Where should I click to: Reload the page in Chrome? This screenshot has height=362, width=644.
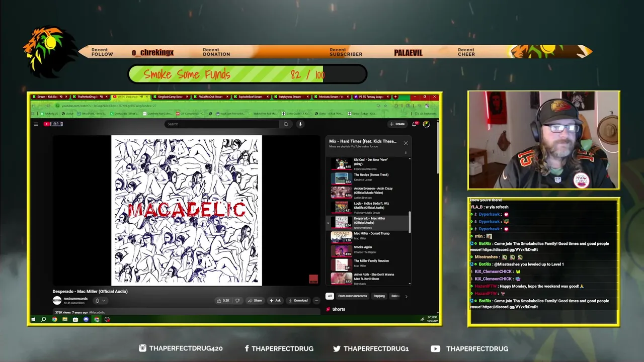click(x=48, y=106)
